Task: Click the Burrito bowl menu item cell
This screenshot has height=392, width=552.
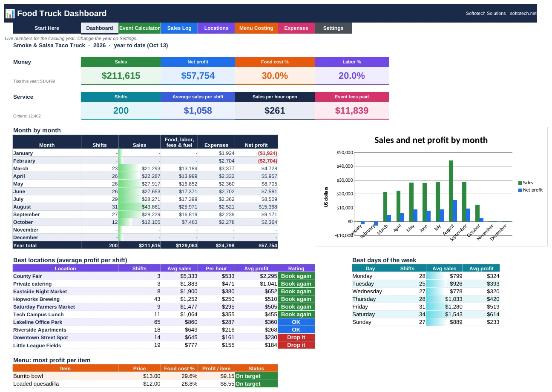Action: click(66, 376)
